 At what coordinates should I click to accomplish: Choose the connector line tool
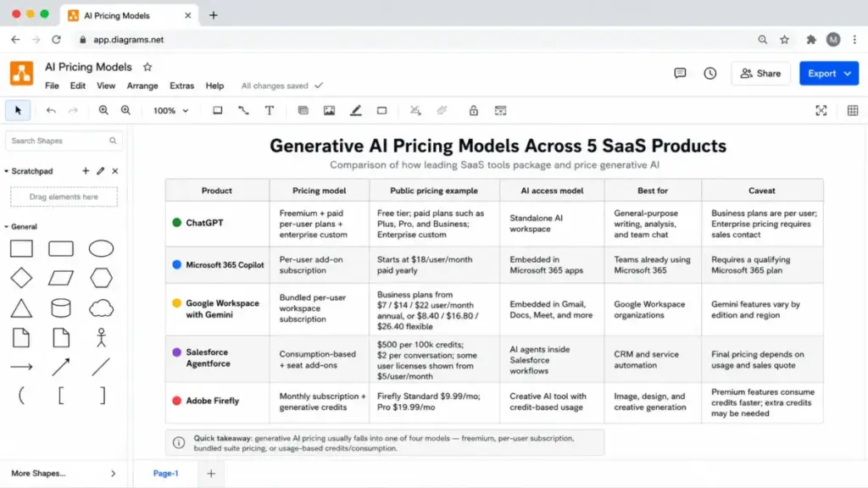243,111
